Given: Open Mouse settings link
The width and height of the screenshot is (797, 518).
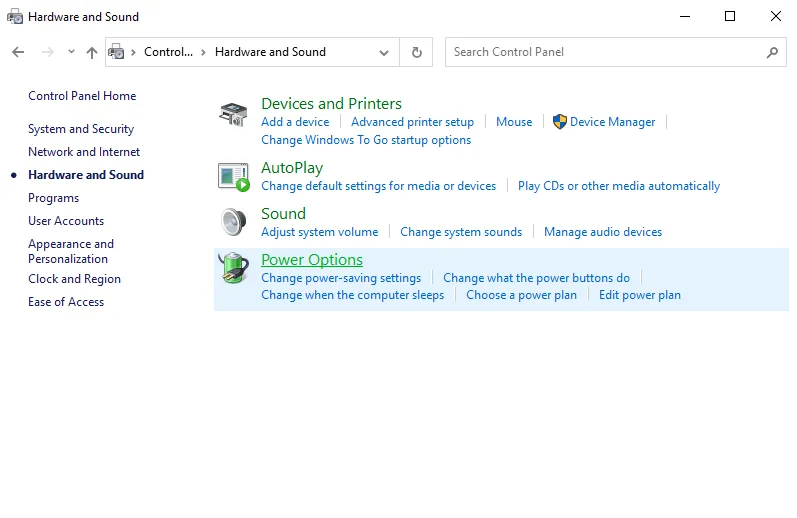Looking at the screenshot, I should [514, 122].
